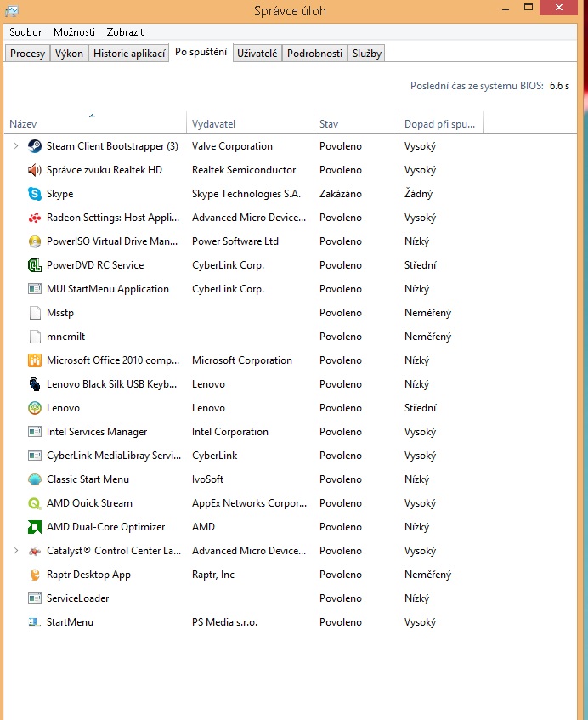This screenshot has height=720, width=588.
Task: Minimize the Správce úloh window
Action: [506, 9]
